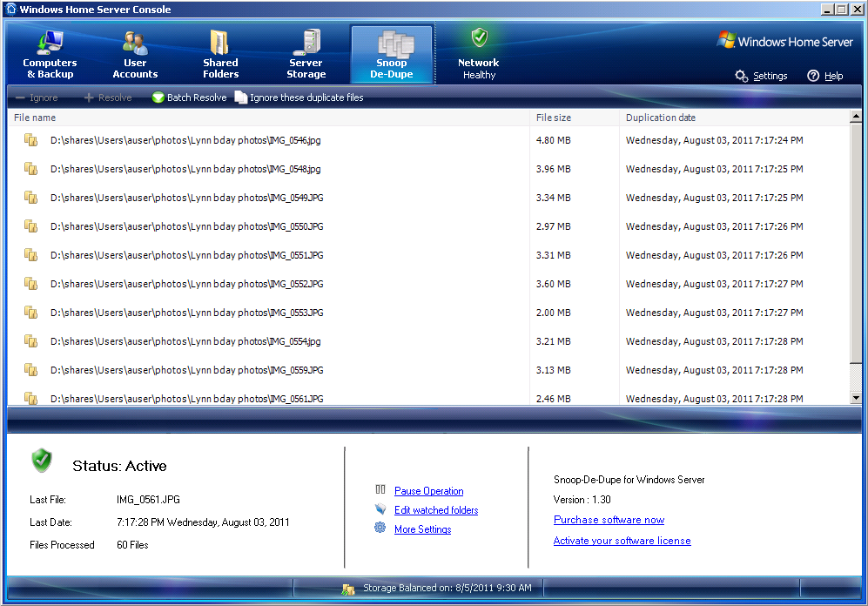Click the Windows Home Server logo
The width and height of the screenshot is (868, 606).
click(785, 41)
